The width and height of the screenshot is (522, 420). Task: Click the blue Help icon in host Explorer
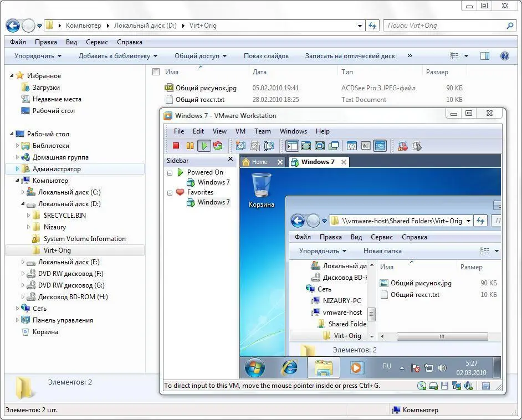[505, 56]
